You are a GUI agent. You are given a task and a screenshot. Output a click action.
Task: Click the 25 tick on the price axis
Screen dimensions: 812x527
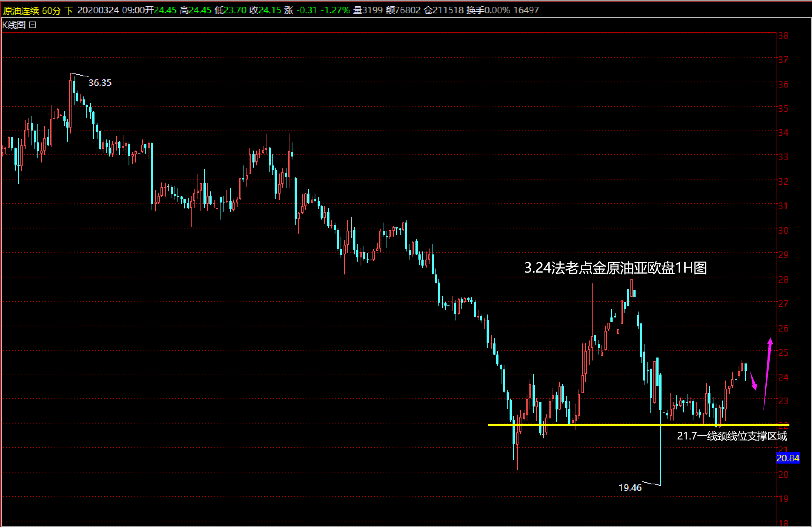click(783, 352)
